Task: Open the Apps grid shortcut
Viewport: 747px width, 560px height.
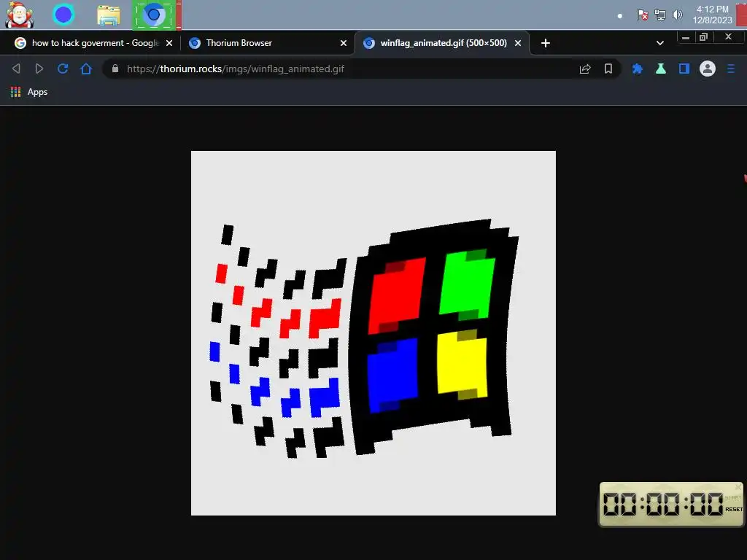Action: (15, 92)
